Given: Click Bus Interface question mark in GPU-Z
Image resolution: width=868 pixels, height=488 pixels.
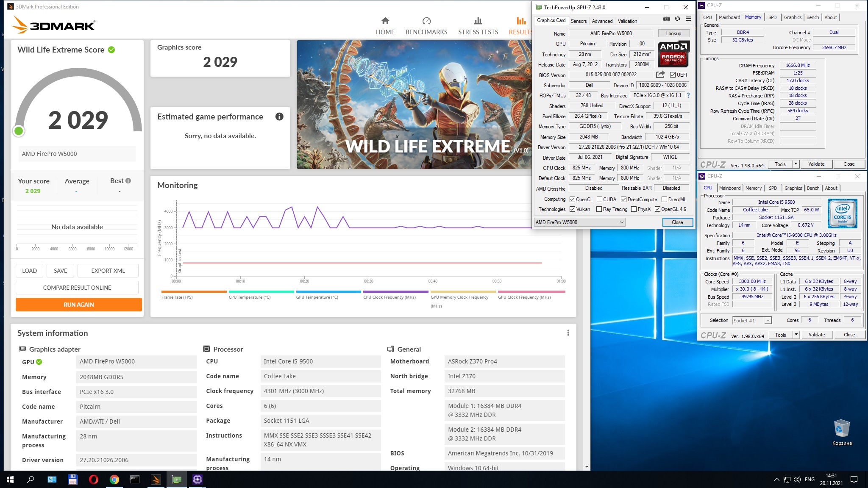Looking at the screenshot, I should click(x=688, y=95).
